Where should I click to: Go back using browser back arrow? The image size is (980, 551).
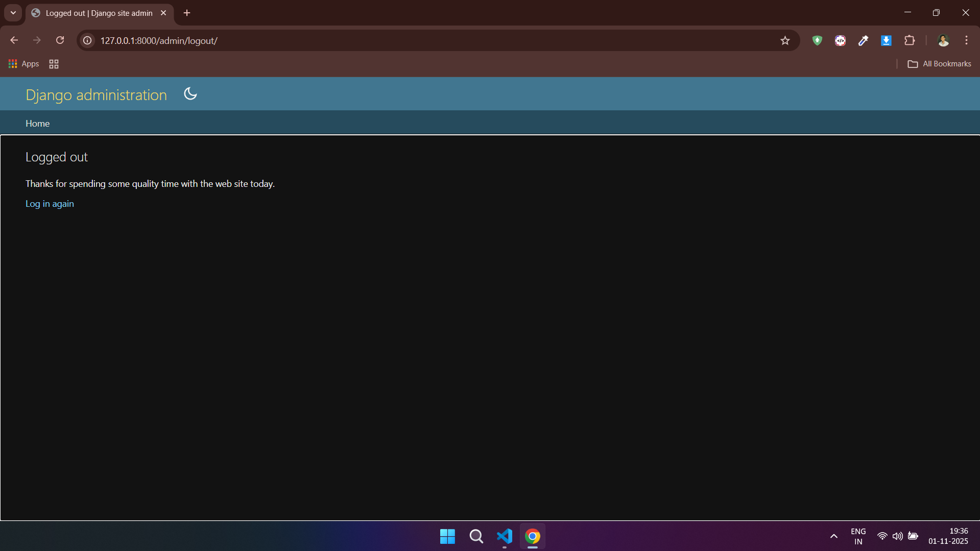click(14, 40)
